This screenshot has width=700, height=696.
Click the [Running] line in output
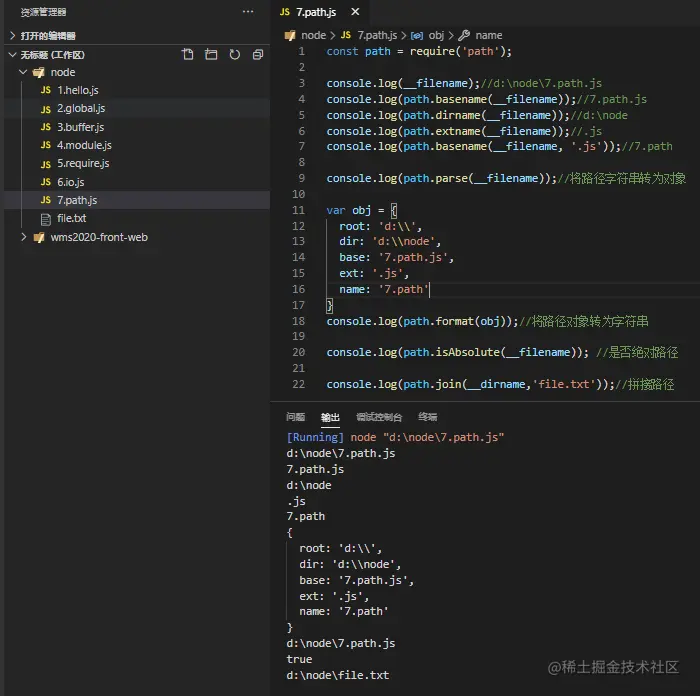coord(395,437)
